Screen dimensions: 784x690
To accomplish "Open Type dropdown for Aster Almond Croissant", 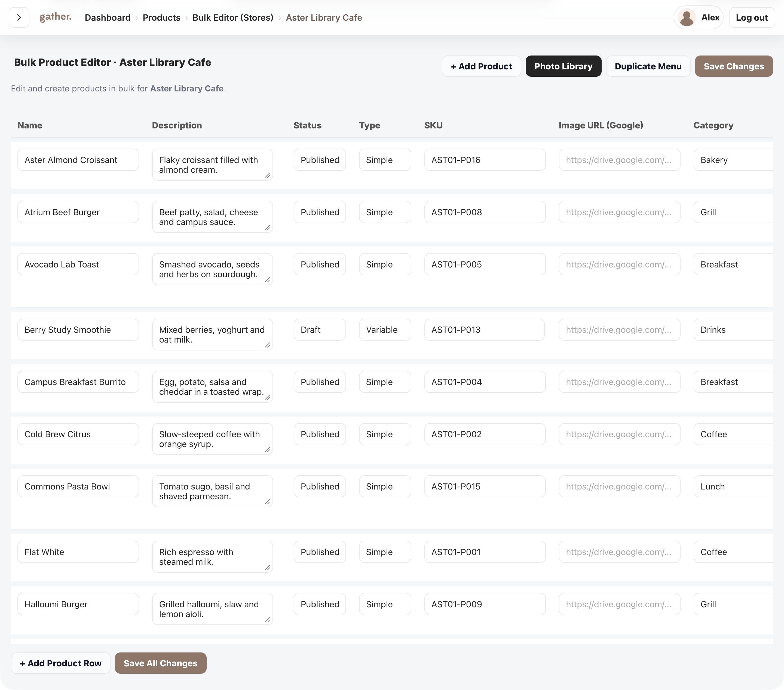I will pos(385,160).
